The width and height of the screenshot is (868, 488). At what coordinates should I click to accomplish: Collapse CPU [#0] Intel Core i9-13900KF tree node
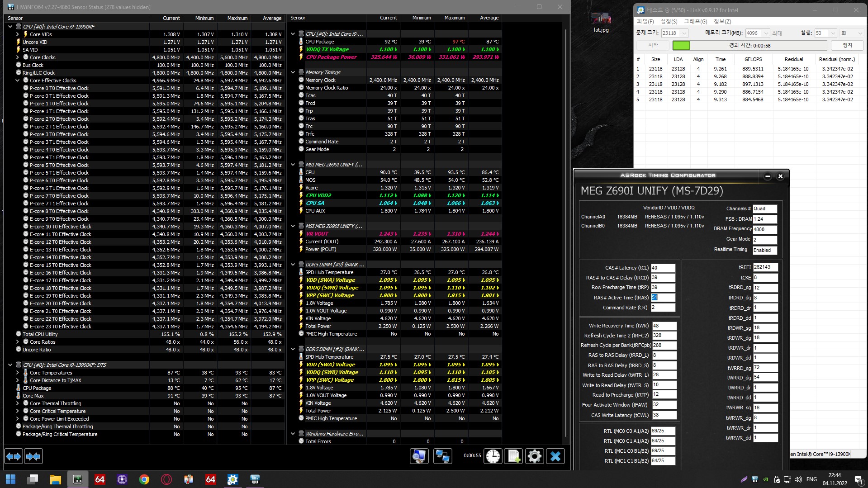pyautogui.click(x=10, y=27)
